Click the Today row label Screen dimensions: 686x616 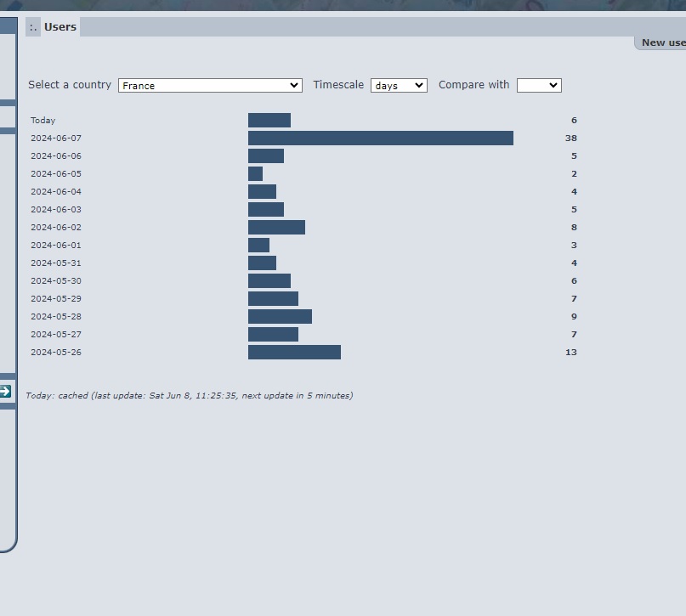[x=43, y=121]
